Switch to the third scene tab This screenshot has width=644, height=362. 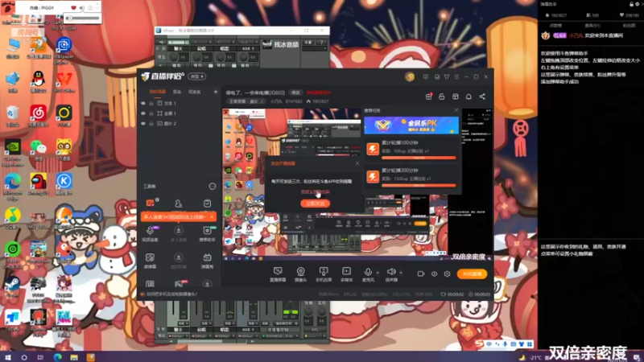tap(194, 92)
